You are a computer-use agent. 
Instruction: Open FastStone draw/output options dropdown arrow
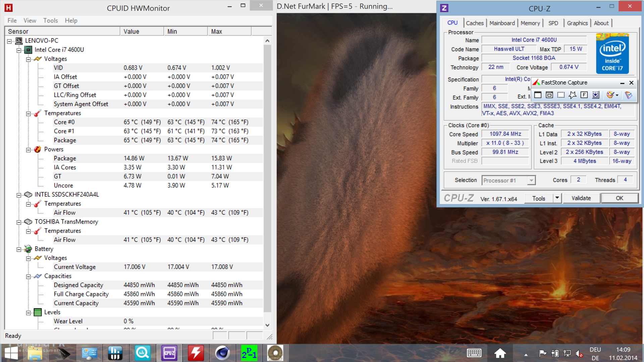pos(617,95)
